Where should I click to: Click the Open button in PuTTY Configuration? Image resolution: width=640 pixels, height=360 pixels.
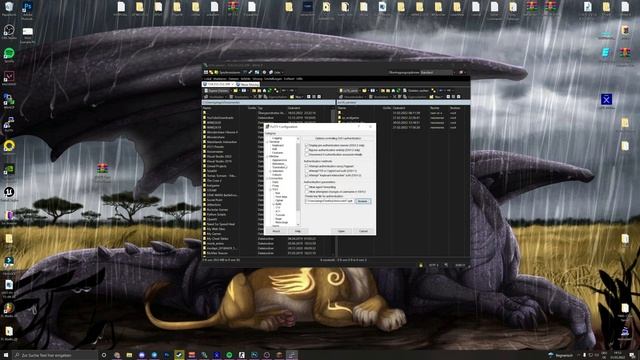tap(341, 231)
